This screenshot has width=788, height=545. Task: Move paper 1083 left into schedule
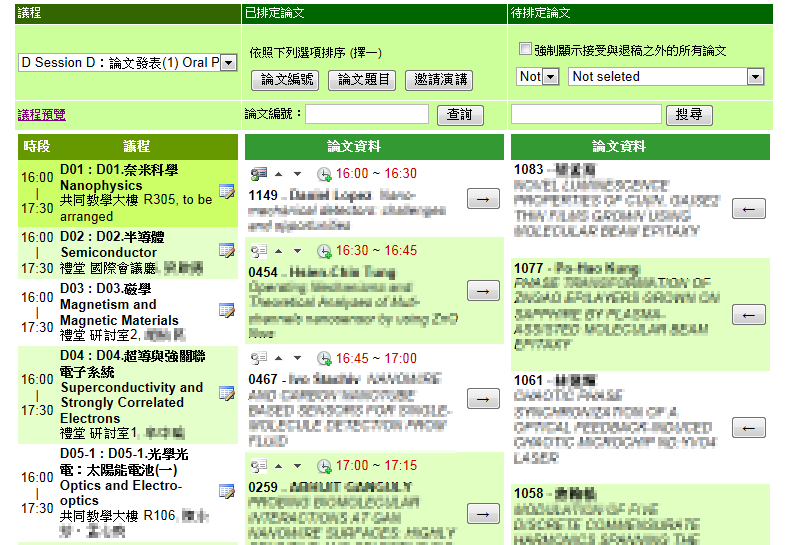749,208
